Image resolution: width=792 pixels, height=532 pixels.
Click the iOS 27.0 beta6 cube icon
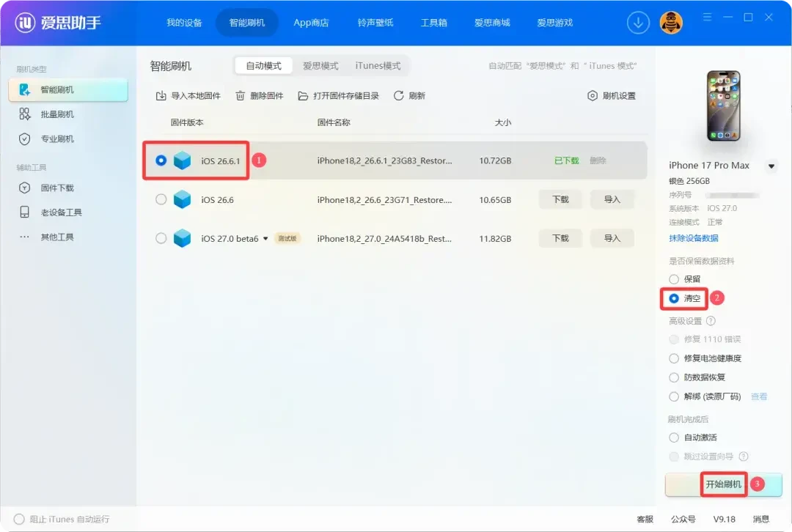(x=183, y=238)
